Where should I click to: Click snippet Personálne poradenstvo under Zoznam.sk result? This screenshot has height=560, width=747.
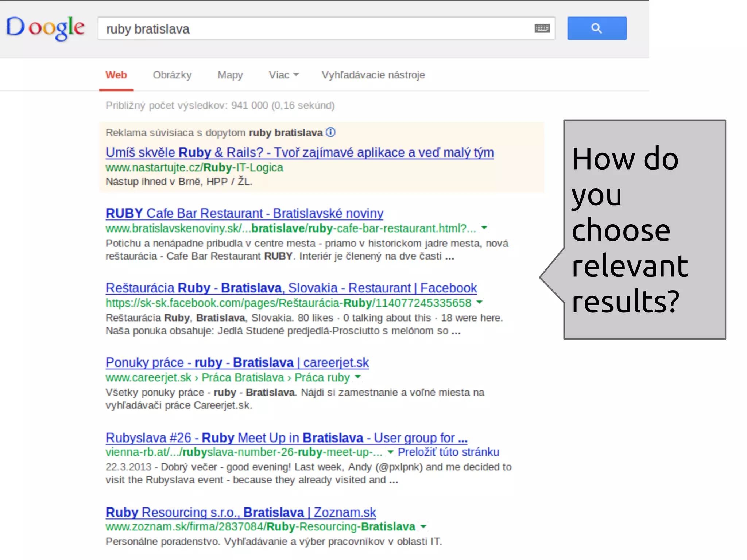click(x=274, y=541)
